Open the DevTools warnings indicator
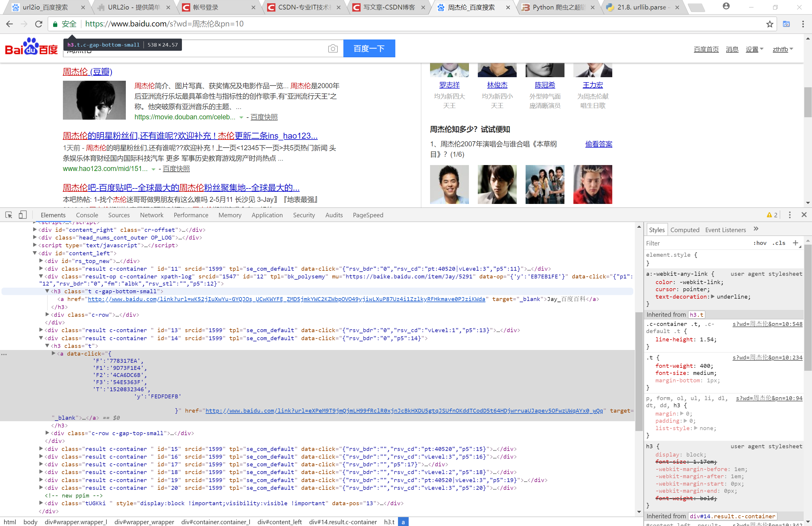Image resolution: width=812 pixels, height=526 pixels. pyautogui.click(x=772, y=215)
